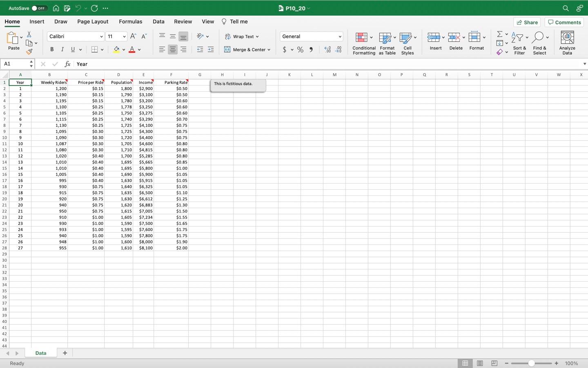Toggle Italic formatting
The height and width of the screenshot is (368, 588).
[x=62, y=49]
